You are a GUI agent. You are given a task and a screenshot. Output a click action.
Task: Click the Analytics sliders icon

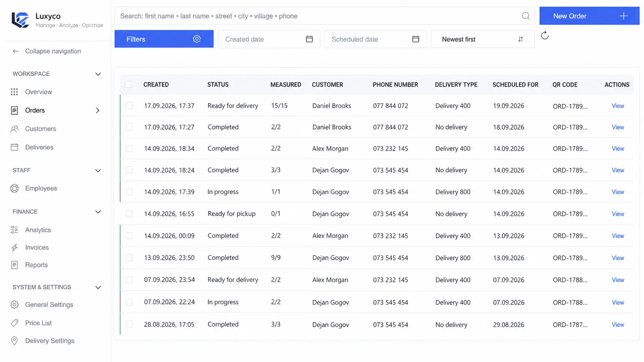[14, 230]
